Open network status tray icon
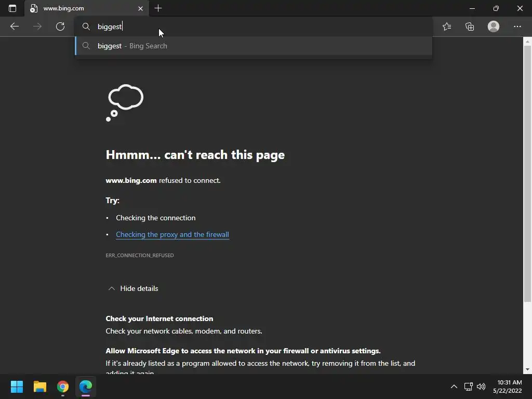The height and width of the screenshot is (399, 532). click(469, 387)
